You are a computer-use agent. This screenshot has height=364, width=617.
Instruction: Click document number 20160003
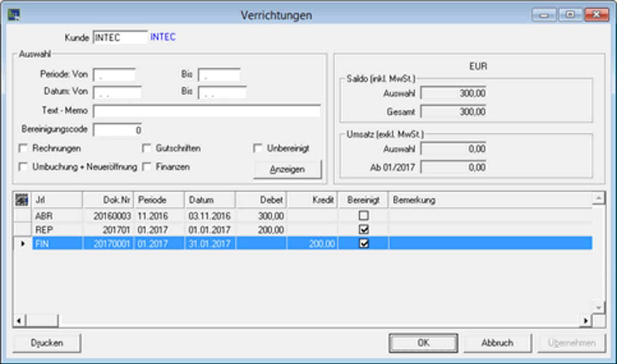pyautogui.click(x=108, y=216)
